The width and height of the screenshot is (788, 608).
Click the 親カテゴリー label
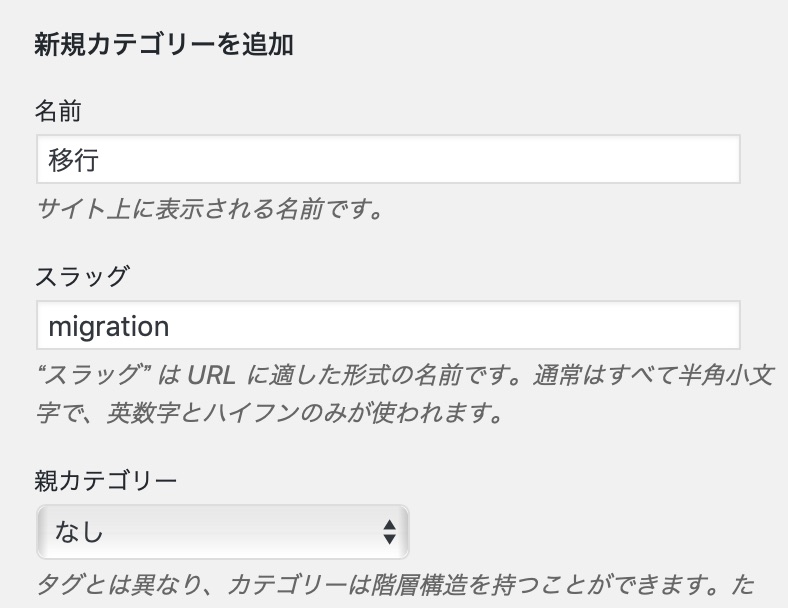106,481
